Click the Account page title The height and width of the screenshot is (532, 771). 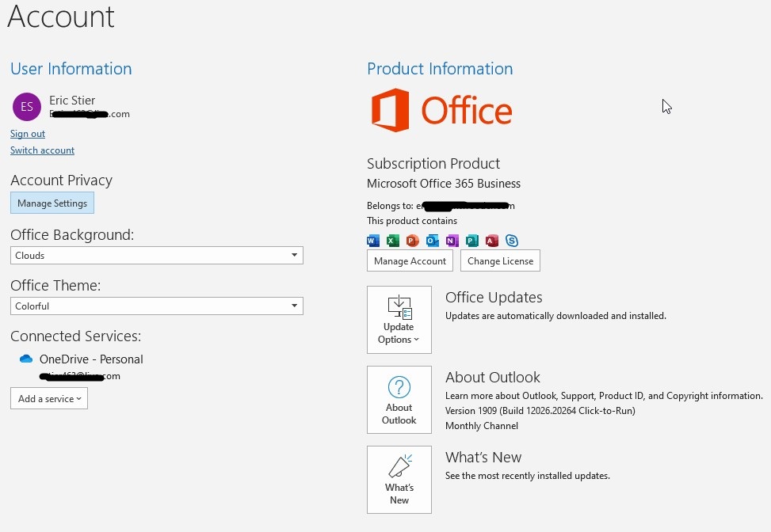pyautogui.click(x=61, y=16)
